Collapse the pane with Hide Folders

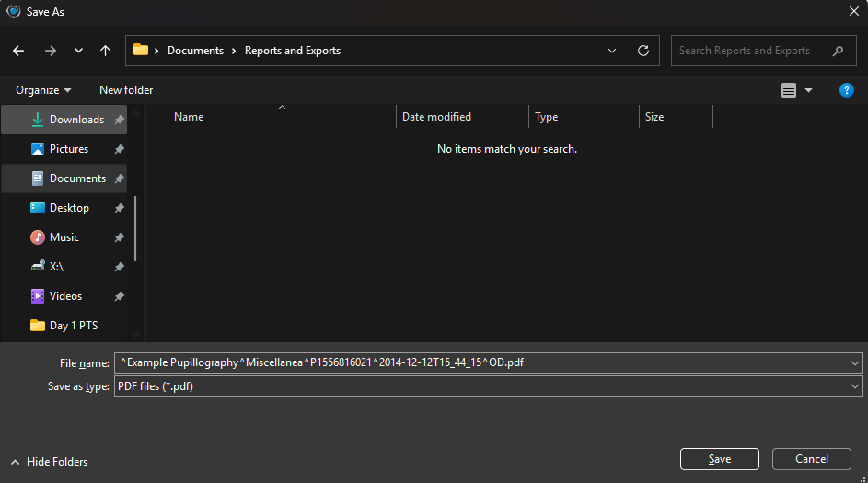[x=50, y=462]
